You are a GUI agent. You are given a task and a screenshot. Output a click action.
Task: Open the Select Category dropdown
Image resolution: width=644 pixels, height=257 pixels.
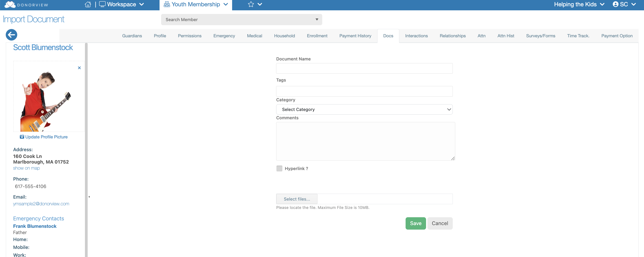point(364,109)
